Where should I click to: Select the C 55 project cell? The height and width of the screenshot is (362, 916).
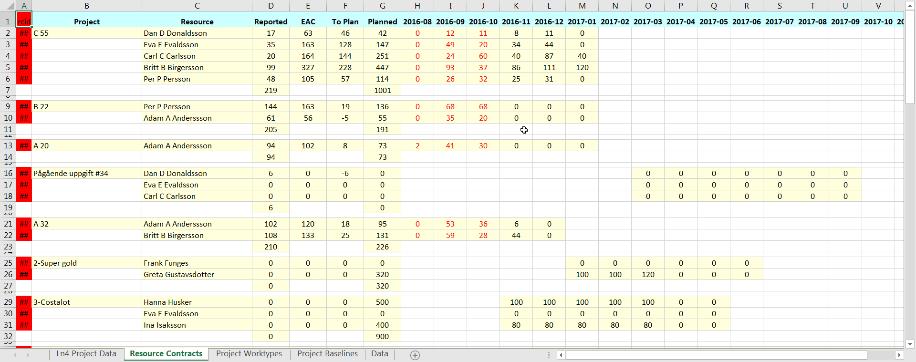click(x=86, y=33)
